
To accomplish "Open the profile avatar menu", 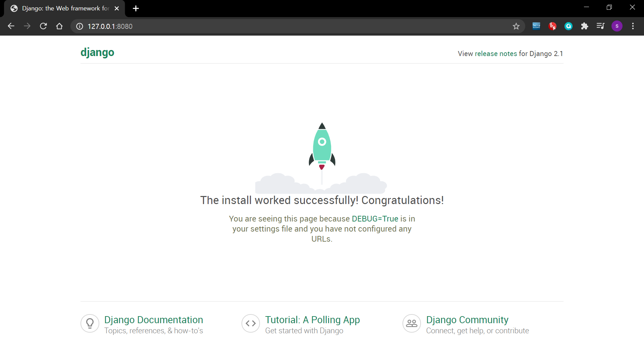I will [617, 26].
